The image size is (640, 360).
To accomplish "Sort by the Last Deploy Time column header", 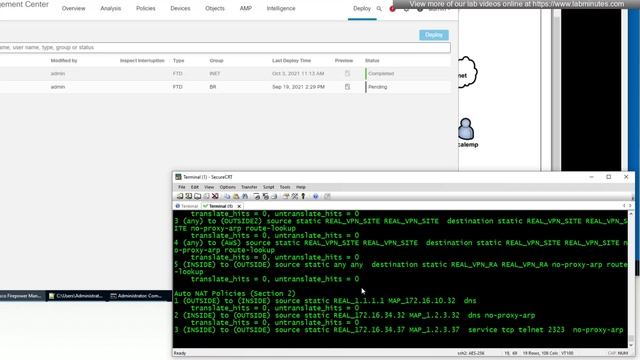I will pyautogui.click(x=291, y=61).
